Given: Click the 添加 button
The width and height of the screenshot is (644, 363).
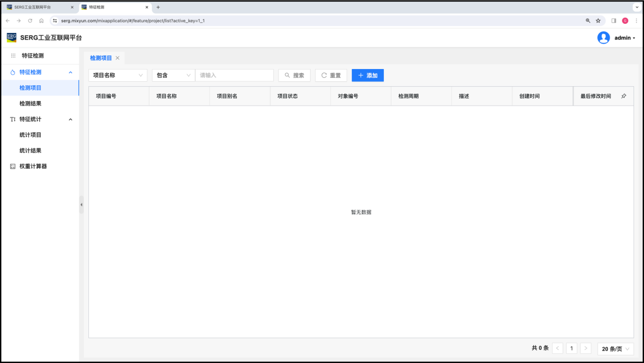Looking at the screenshot, I should coord(367,75).
